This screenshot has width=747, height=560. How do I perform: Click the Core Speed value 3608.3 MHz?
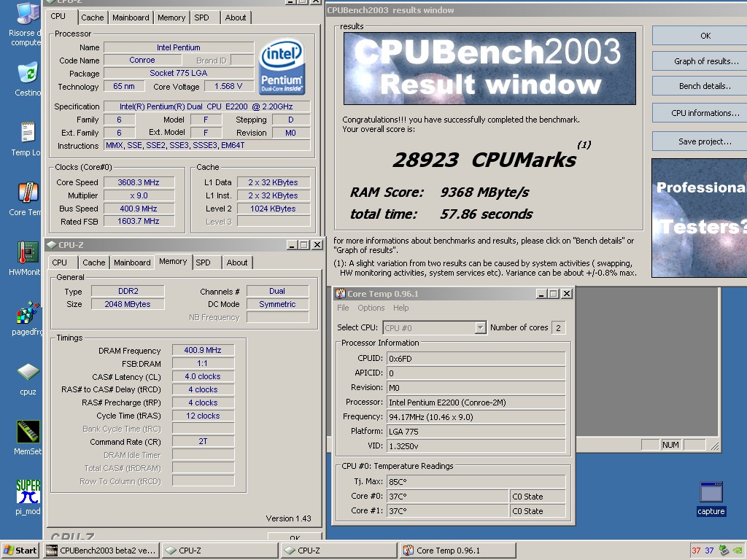pos(139,182)
